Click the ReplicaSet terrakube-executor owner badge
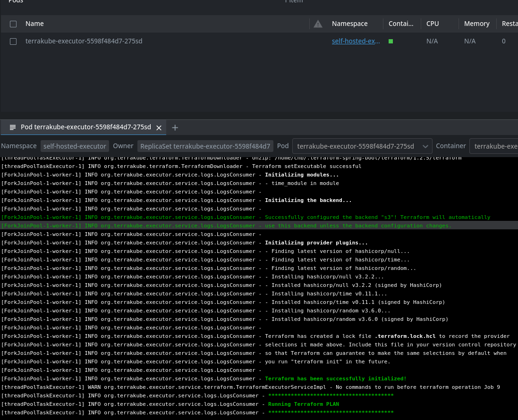518x420 pixels. click(205, 146)
